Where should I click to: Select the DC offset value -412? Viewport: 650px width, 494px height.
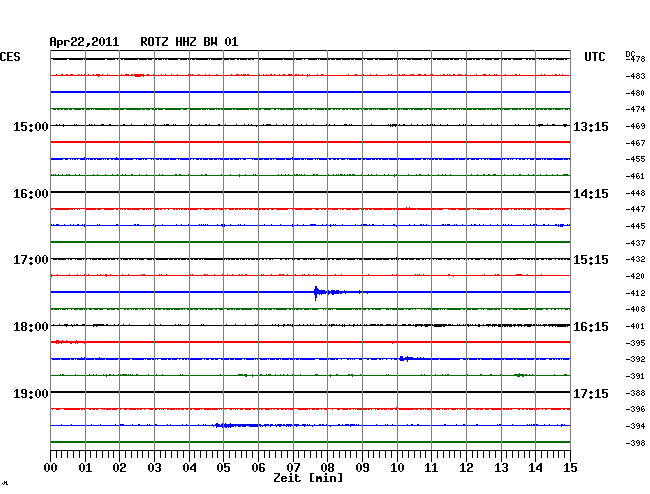click(x=635, y=293)
